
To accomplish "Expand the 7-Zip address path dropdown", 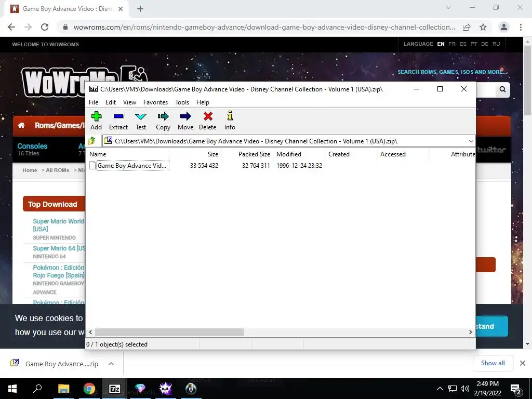I will point(471,141).
